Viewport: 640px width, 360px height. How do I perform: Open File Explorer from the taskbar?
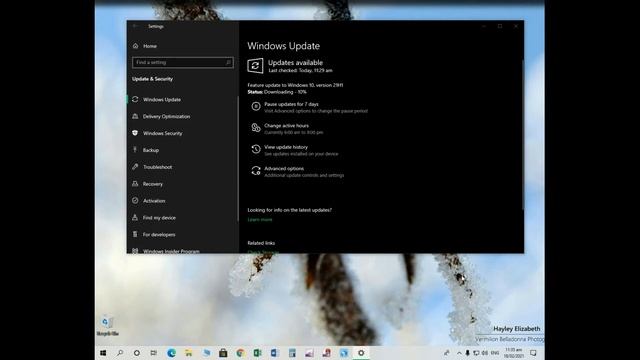(189, 353)
